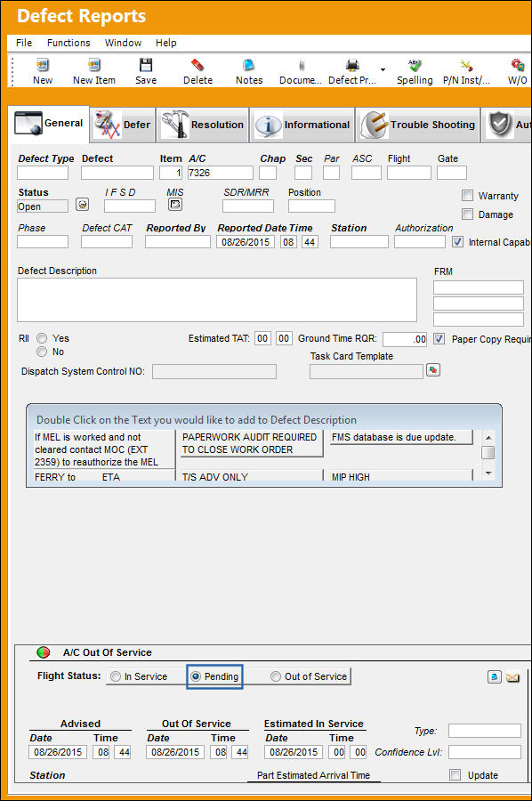Select Out of Service flight status
This screenshot has width=532, height=801.
click(276, 676)
